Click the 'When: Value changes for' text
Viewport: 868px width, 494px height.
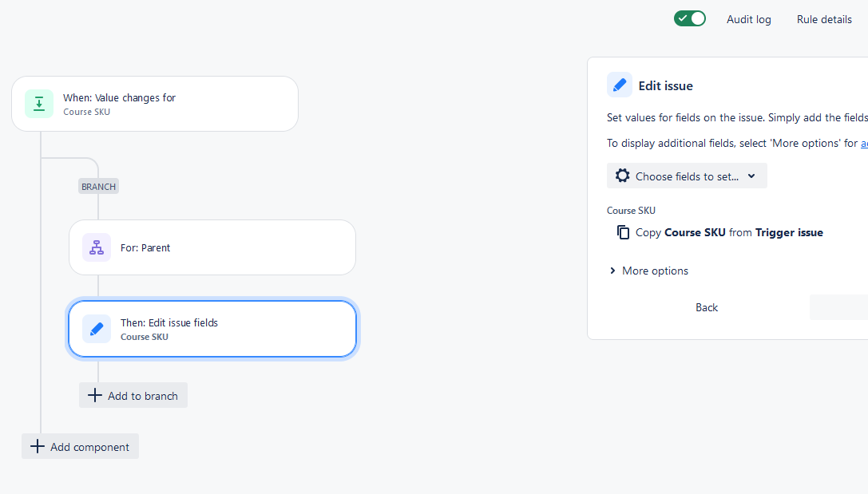(x=119, y=98)
